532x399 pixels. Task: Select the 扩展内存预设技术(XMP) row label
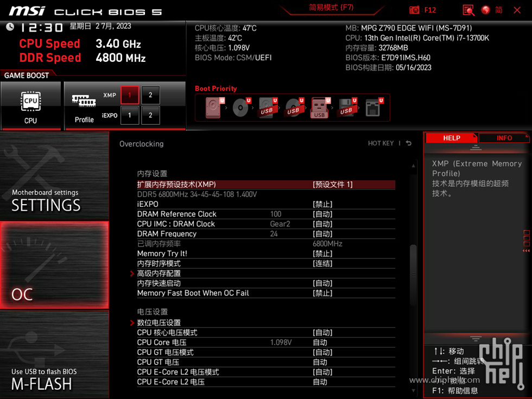tap(176, 185)
